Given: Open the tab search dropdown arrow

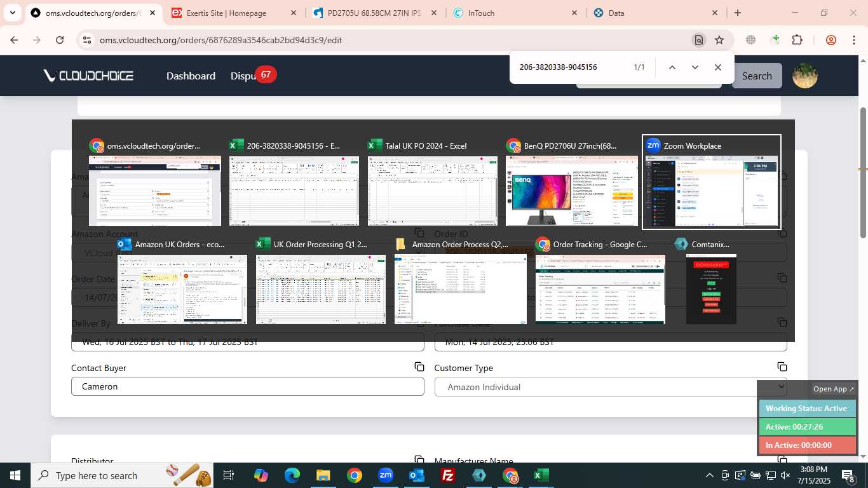Looking at the screenshot, I should coord(13,13).
